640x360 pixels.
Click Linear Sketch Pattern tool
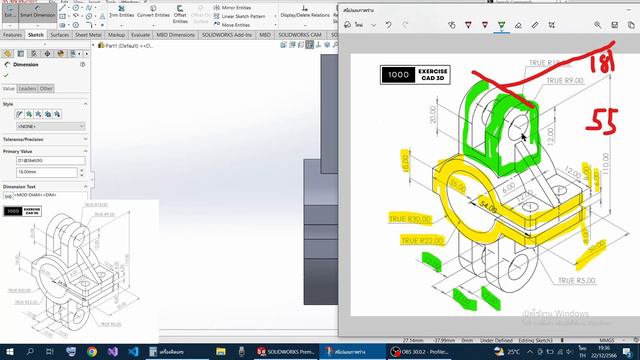[240, 16]
